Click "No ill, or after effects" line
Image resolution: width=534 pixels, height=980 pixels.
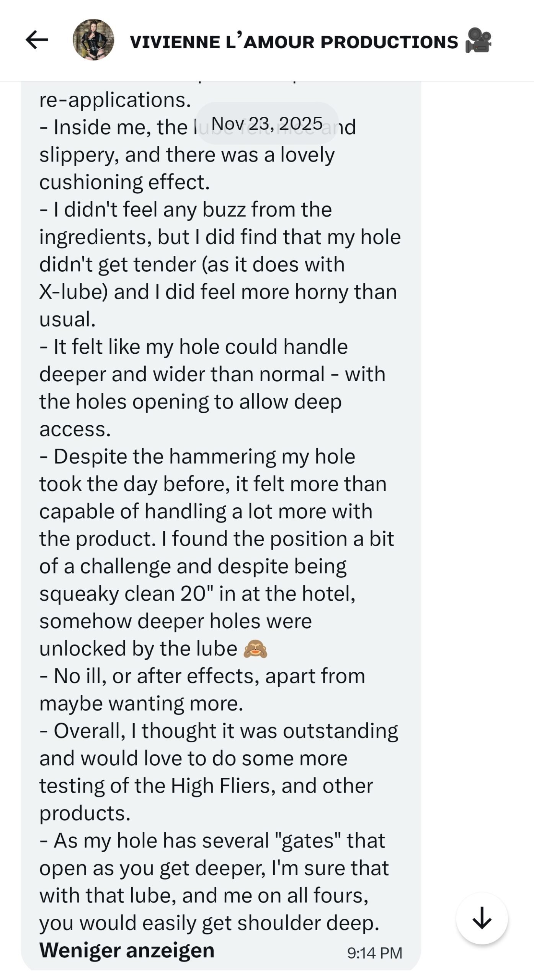(202, 676)
